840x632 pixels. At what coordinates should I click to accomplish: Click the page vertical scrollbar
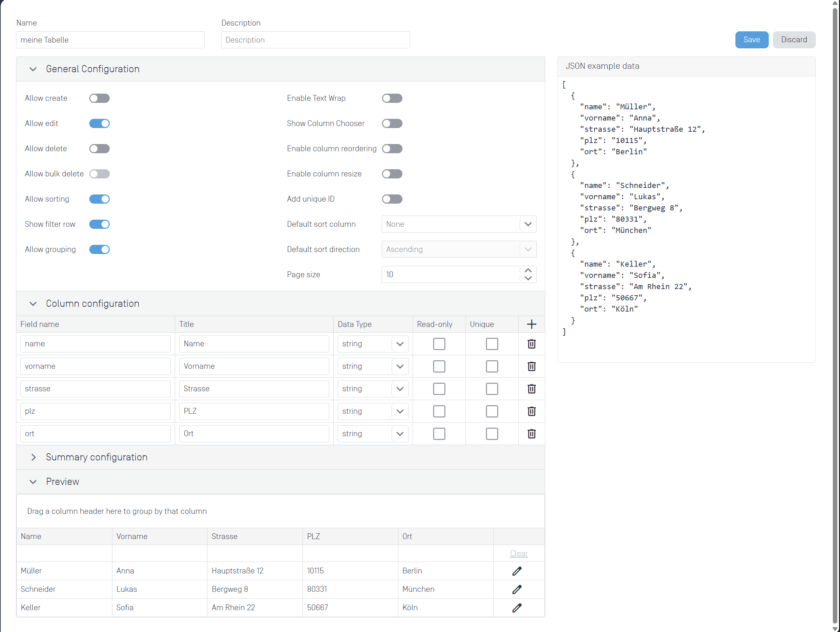(835, 316)
